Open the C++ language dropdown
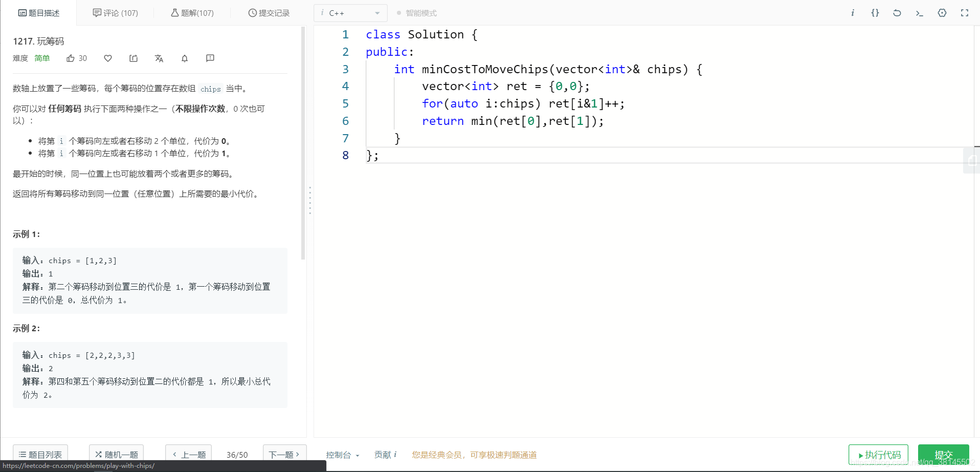The width and height of the screenshot is (980, 472). pos(350,13)
